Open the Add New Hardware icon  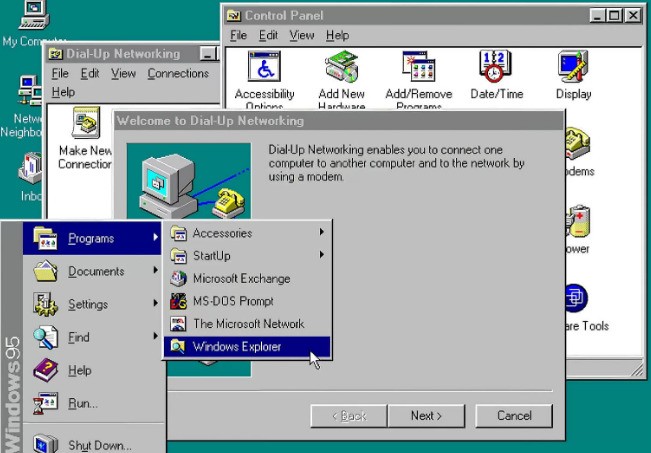click(341, 66)
